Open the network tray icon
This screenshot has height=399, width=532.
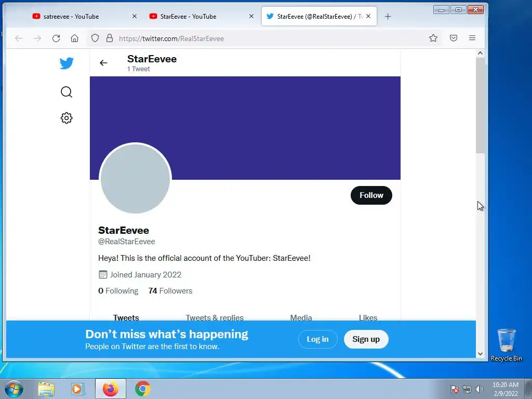(467, 389)
